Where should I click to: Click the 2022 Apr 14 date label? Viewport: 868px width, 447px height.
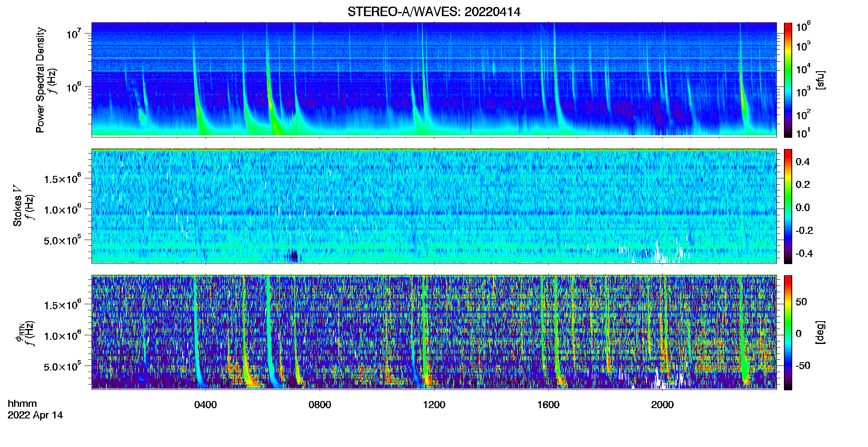pos(35,415)
